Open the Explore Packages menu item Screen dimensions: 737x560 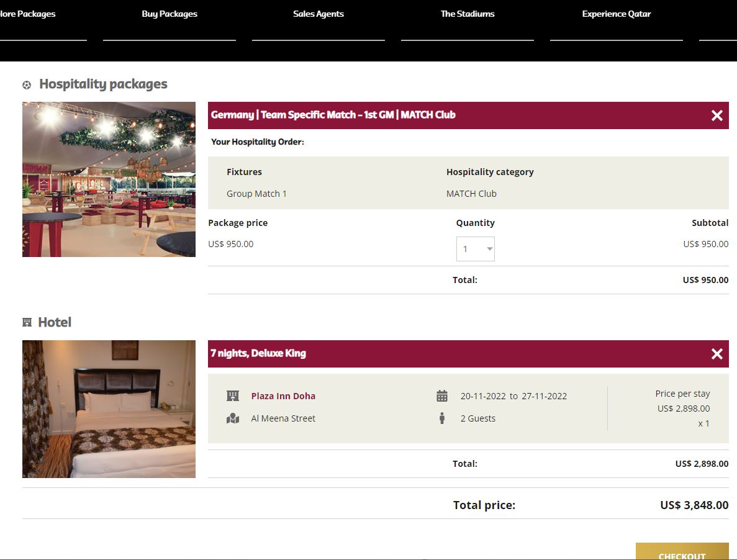(x=28, y=14)
